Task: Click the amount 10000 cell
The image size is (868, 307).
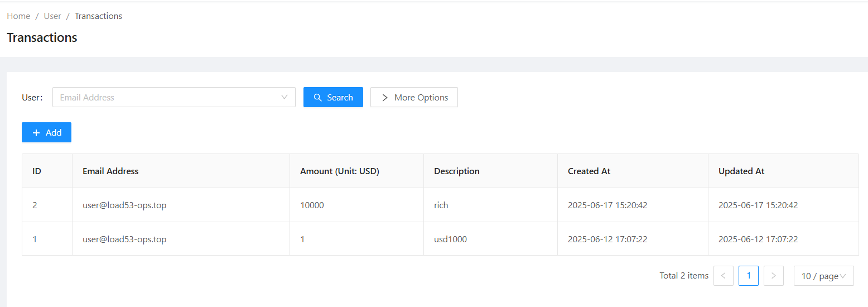Action: pos(312,205)
